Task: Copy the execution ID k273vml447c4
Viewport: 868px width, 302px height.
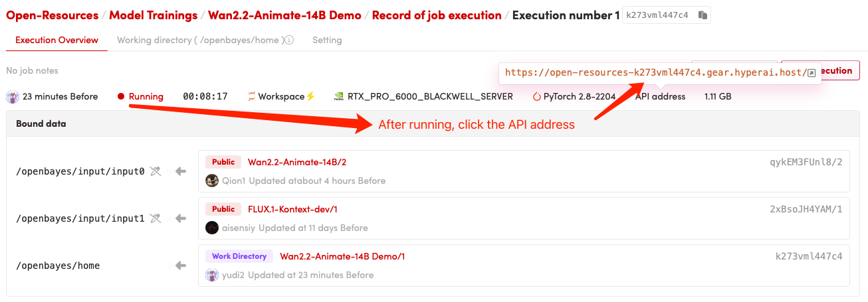Action: coord(703,15)
